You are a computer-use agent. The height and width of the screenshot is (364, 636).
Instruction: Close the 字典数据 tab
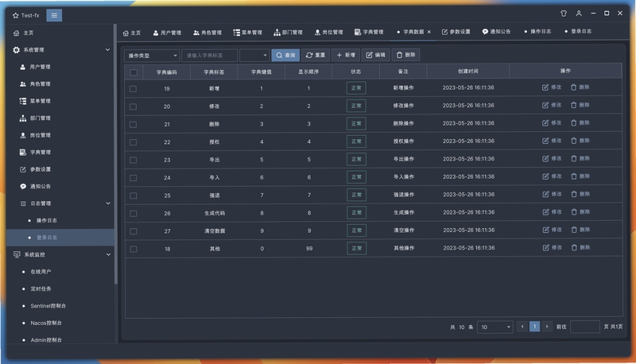[429, 32]
